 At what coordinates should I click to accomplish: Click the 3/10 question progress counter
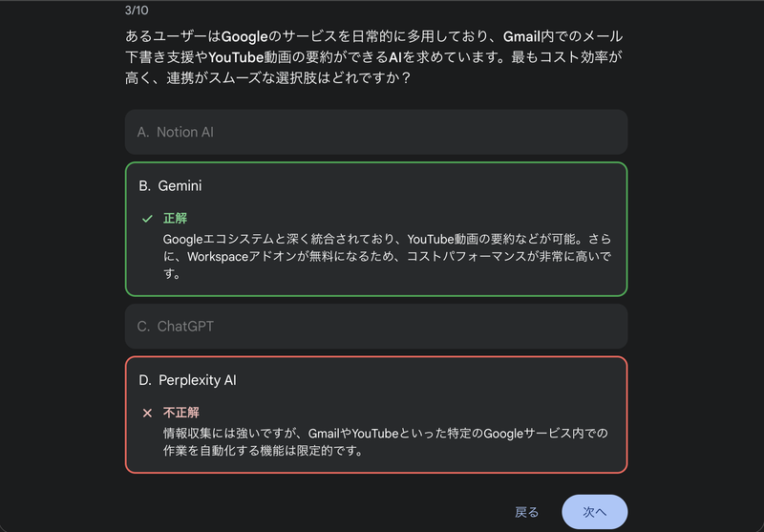(x=136, y=10)
